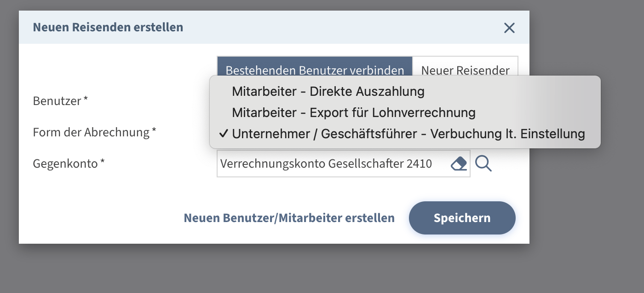Click the required asterisk next to Benutzer
Screen dimensions: 644x293
[86, 100]
